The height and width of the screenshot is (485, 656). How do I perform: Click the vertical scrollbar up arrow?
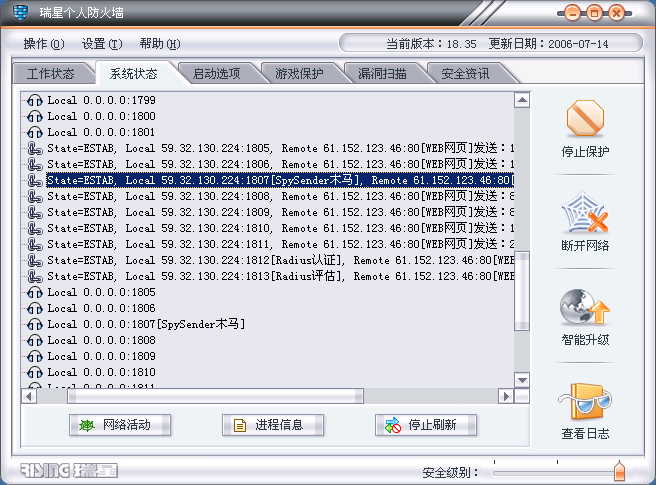point(522,100)
